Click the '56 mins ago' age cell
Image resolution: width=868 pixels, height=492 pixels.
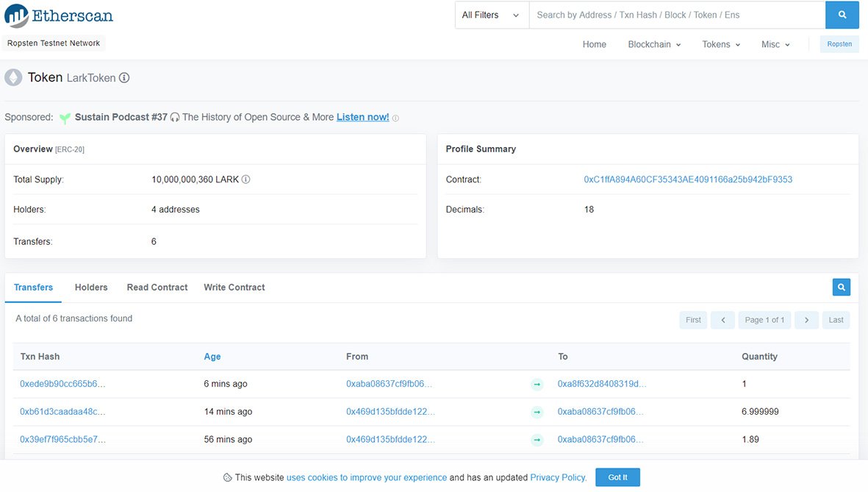[x=228, y=439]
